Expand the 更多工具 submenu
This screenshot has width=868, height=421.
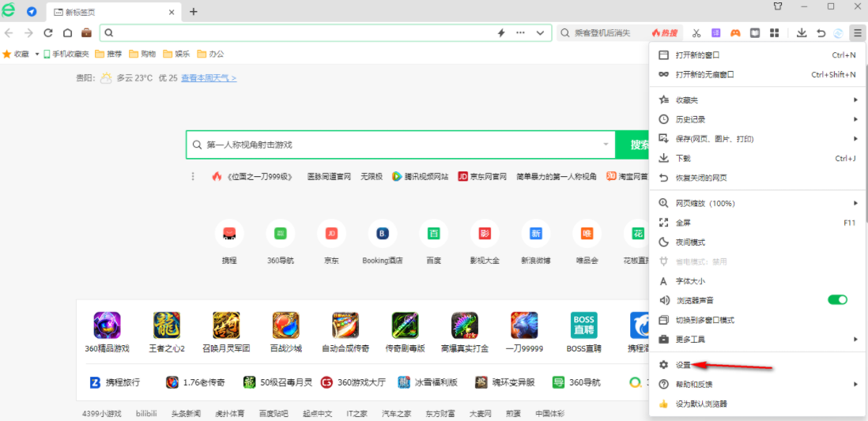[758, 339]
